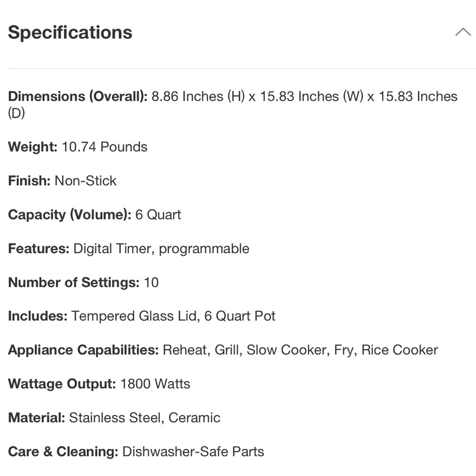The image size is (476, 476).
Task: Select the 1800 Watts value
Action: tap(155, 384)
